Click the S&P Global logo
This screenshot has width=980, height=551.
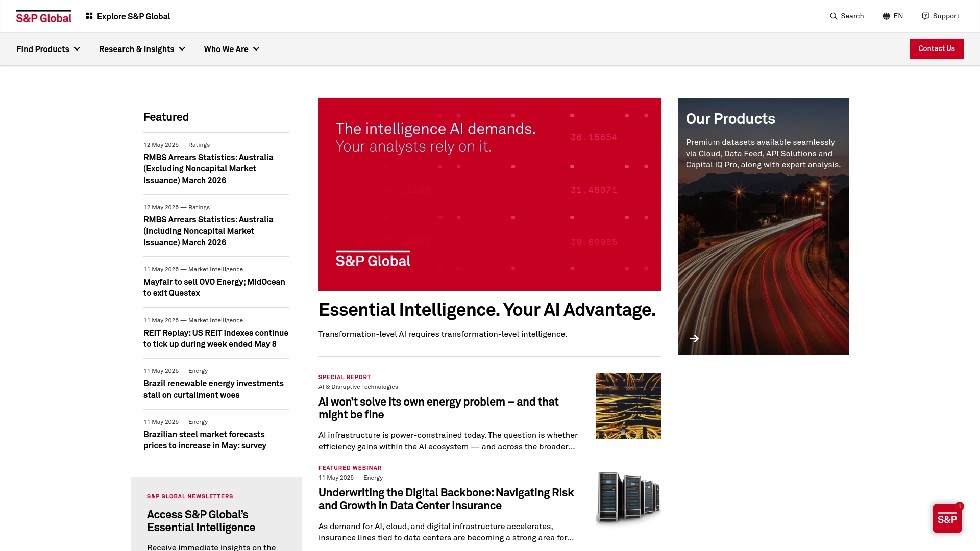tap(44, 17)
